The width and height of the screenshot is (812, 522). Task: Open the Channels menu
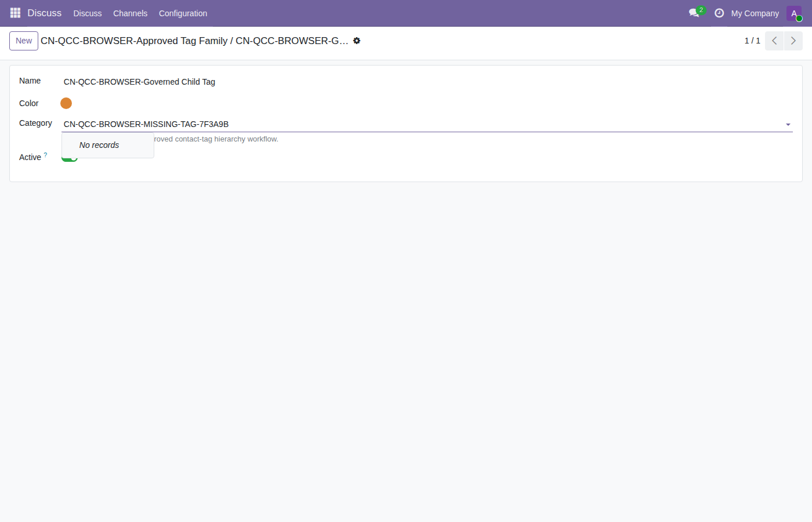tap(130, 13)
